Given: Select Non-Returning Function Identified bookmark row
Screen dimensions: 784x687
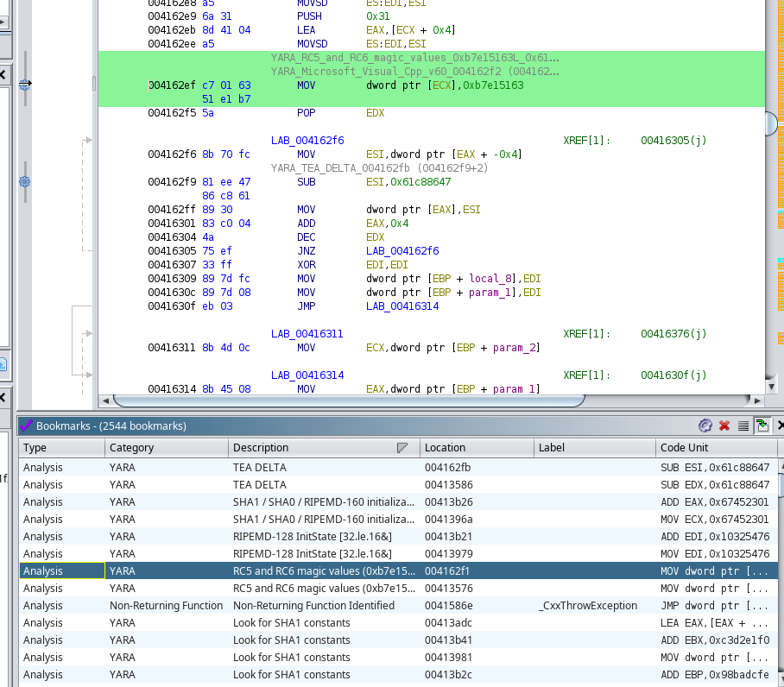Looking at the screenshot, I should pos(398,606).
